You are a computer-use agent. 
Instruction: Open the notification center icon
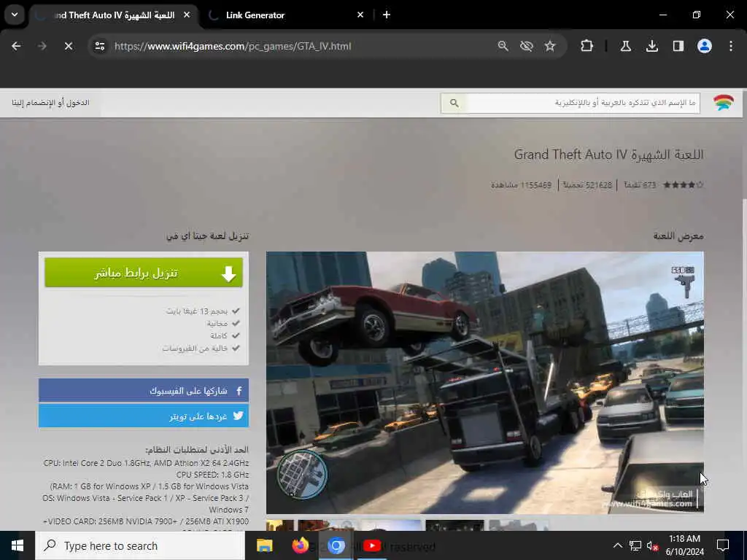tap(723, 545)
